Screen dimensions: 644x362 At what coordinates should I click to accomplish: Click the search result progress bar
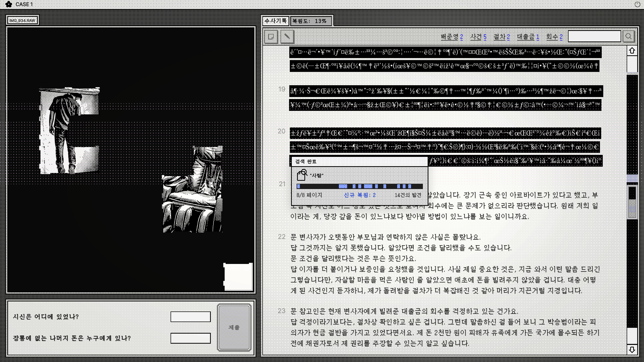[360, 186]
